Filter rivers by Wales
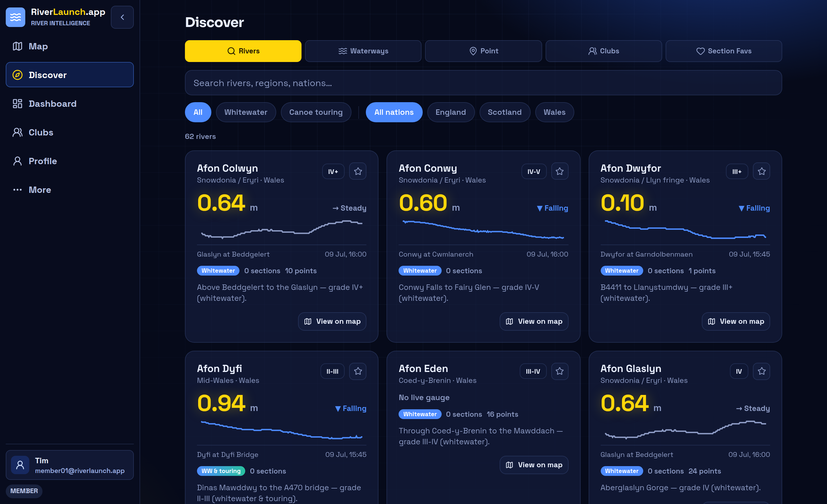Image resolution: width=827 pixels, height=504 pixels. click(554, 112)
